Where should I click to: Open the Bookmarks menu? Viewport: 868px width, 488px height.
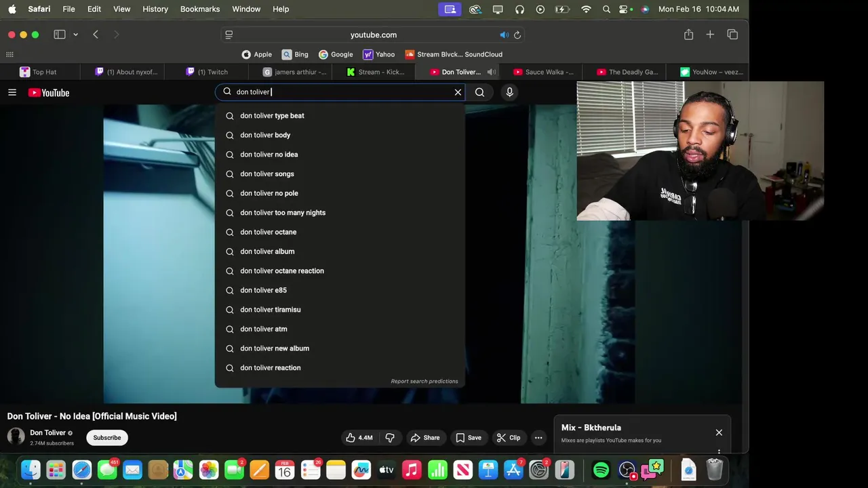(x=200, y=9)
